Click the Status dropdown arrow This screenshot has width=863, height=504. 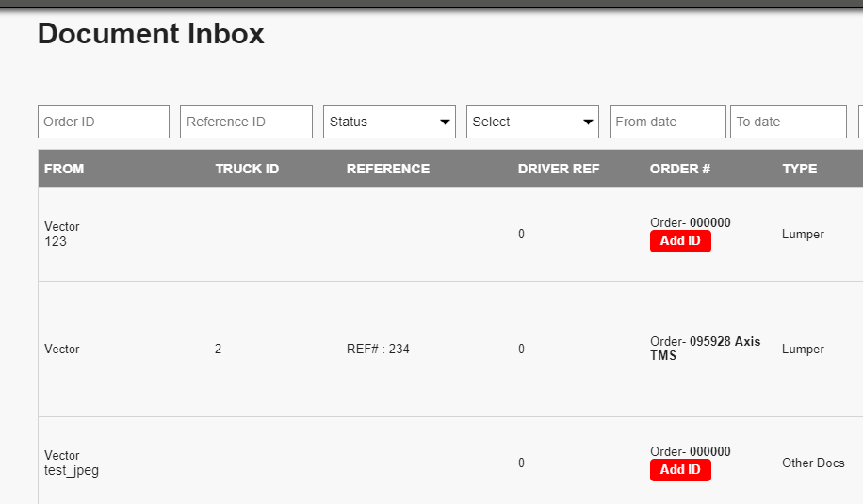(445, 122)
